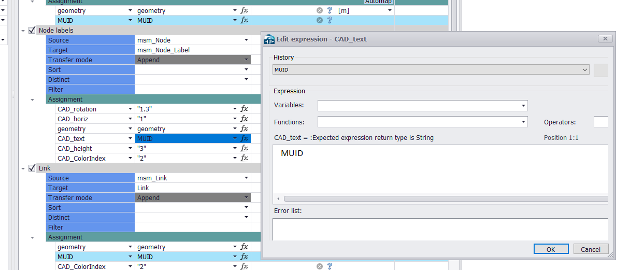This screenshot has height=270, width=644.
Task: Open CAD_rotation target field dropdown
Action: (x=131, y=109)
